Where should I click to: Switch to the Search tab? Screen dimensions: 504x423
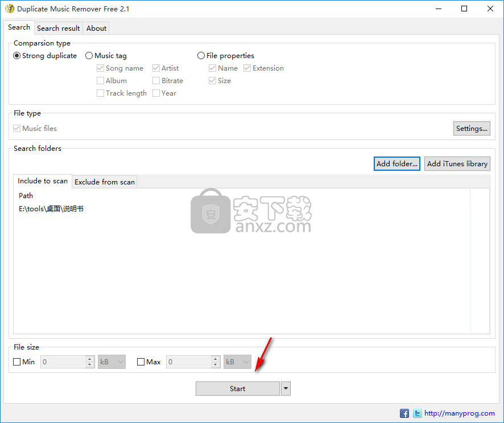pyautogui.click(x=19, y=27)
